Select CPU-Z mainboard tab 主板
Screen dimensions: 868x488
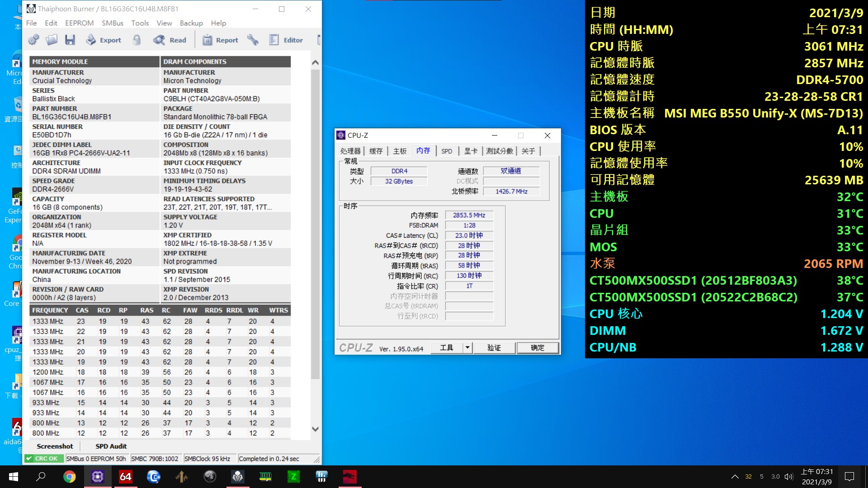tap(400, 151)
